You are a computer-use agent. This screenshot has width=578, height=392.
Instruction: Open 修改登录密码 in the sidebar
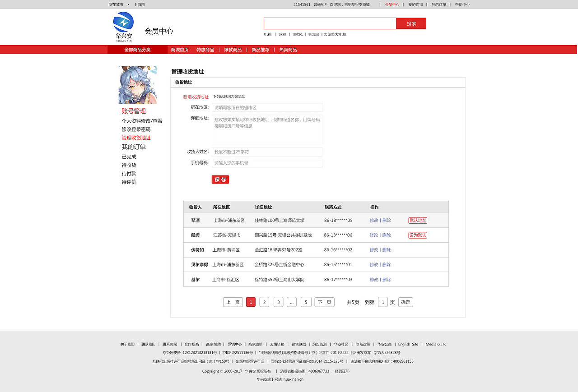(136, 129)
